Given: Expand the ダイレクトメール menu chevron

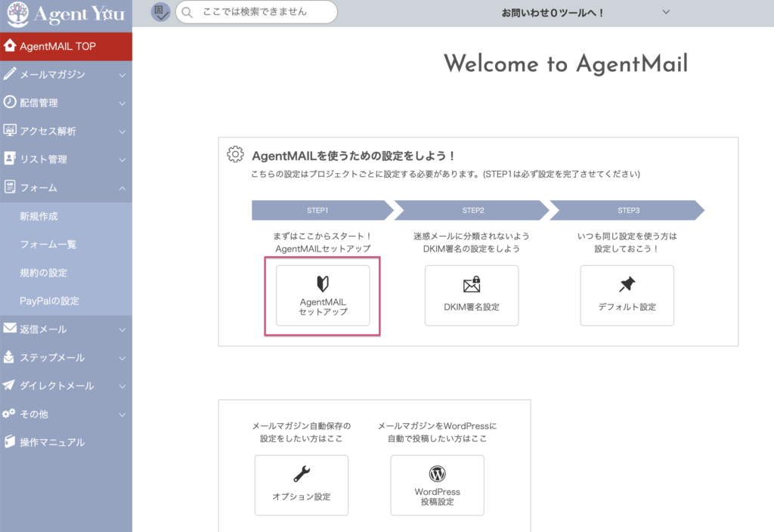Looking at the screenshot, I should coord(122,386).
